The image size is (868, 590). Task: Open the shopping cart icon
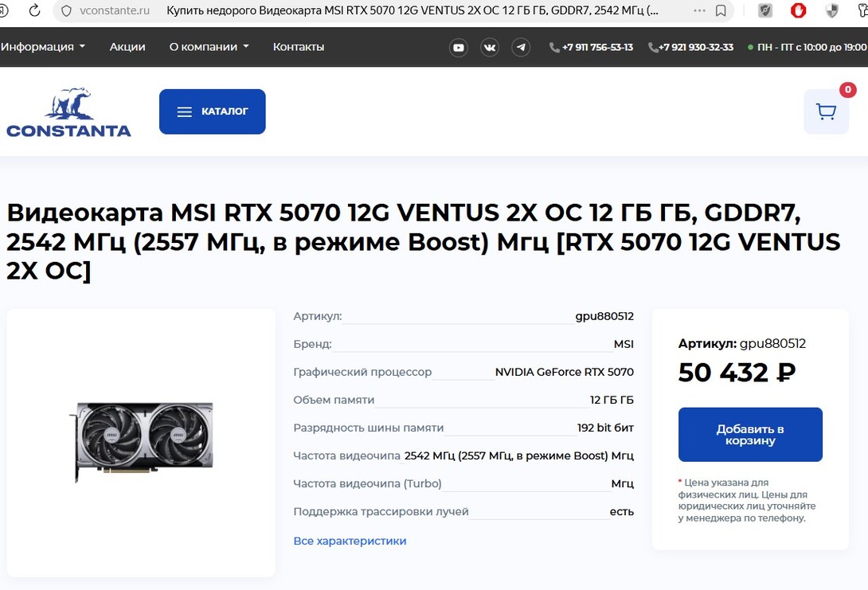[826, 111]
